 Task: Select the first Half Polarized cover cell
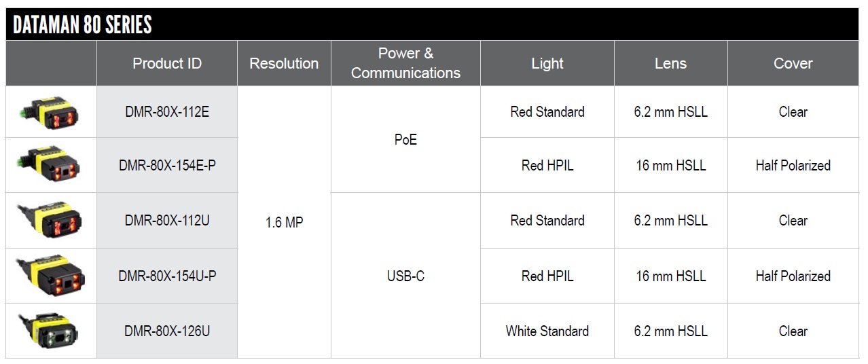pos(793,166)
